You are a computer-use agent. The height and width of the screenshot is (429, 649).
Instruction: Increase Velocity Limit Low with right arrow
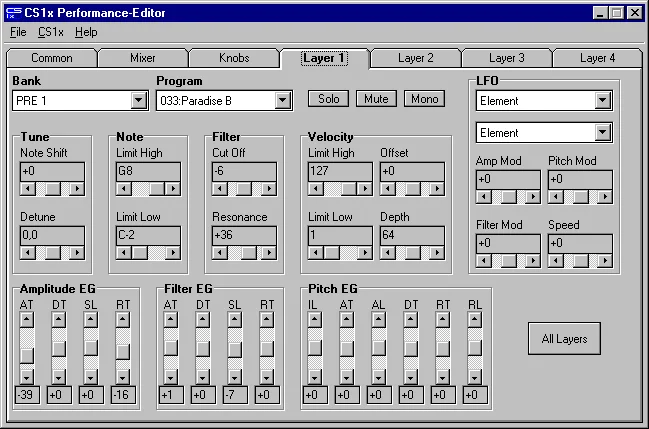[x=365, y=253]
